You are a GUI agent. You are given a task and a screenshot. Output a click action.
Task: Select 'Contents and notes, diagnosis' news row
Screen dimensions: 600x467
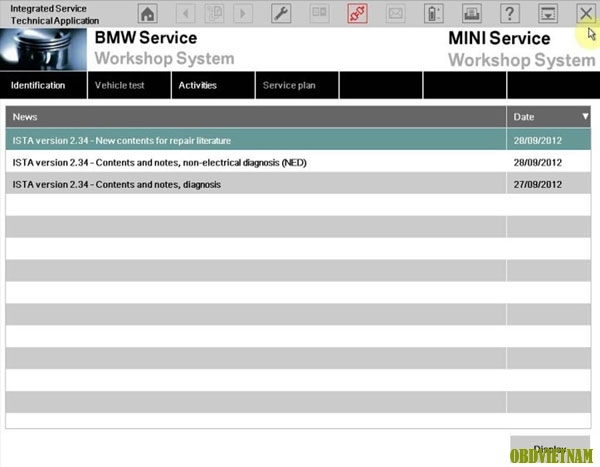point(298,184)
